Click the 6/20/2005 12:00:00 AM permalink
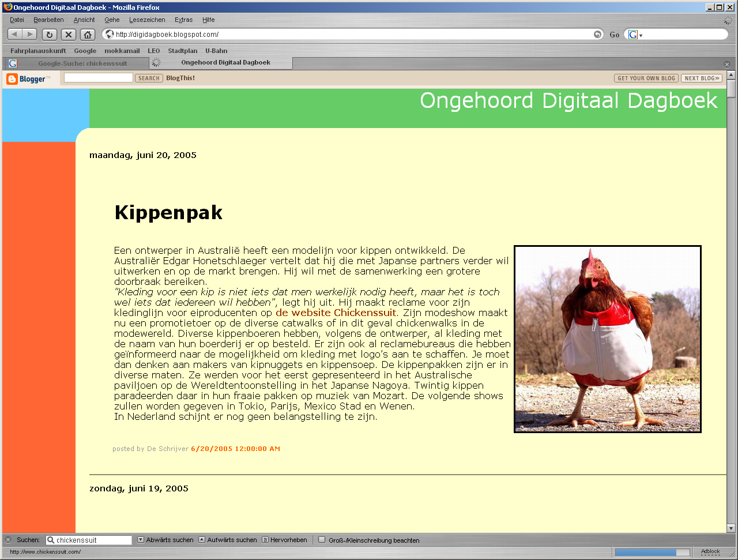The image size is (738, 560). pyautogui.click(x=235, y=449)
